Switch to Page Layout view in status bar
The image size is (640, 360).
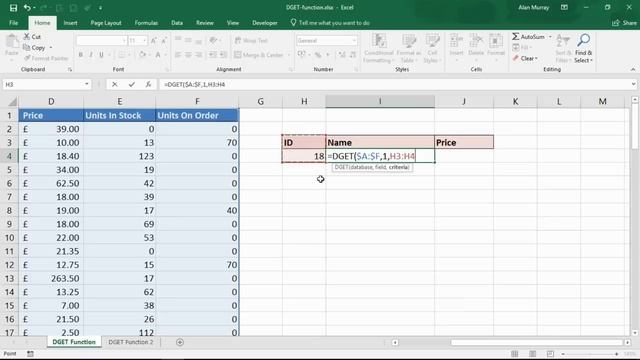[x=532, y=354]
